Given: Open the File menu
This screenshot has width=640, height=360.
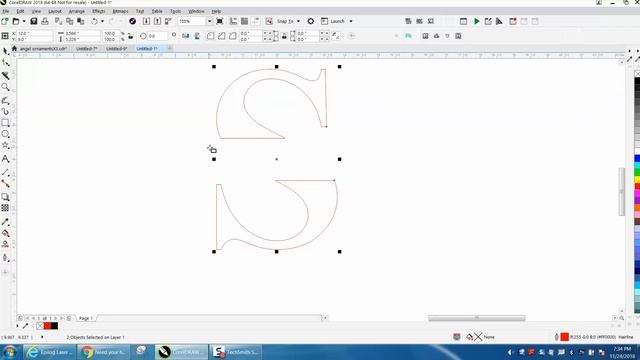Looking at the screenshot, I should click(x=6, y=11).
